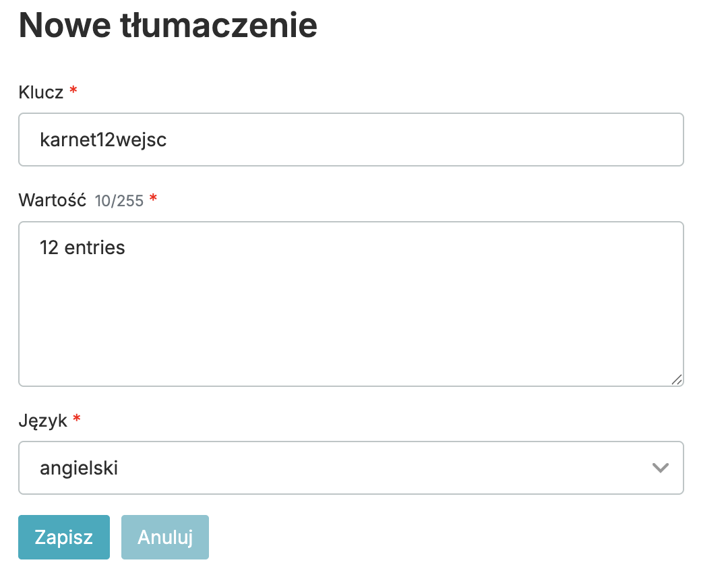Click the 'Klucz' field label

pos(41,92)
